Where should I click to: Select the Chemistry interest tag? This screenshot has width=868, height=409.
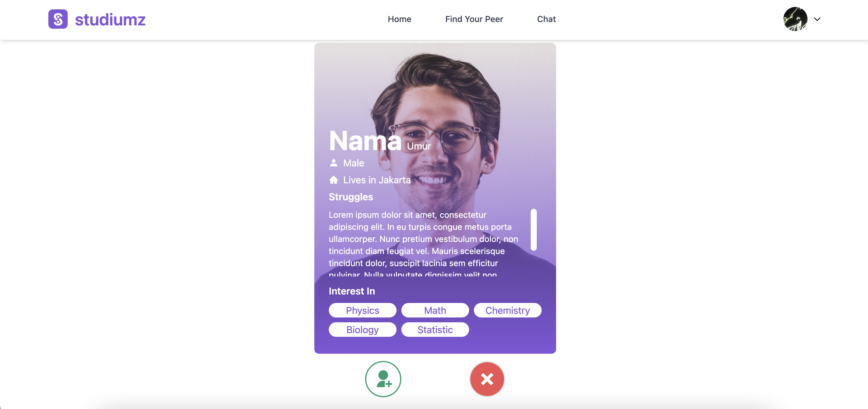pos(507,310)
